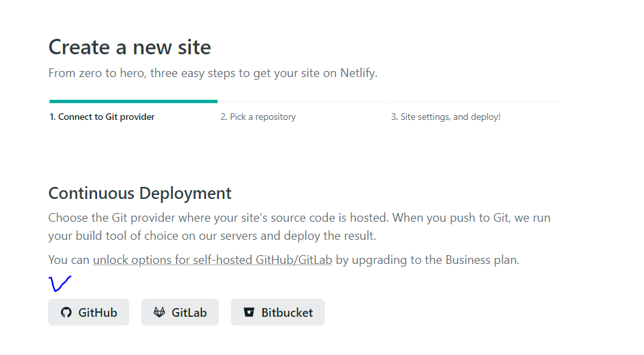
Task: Connect with the GitHub provider button
Action: coord(89,312)
